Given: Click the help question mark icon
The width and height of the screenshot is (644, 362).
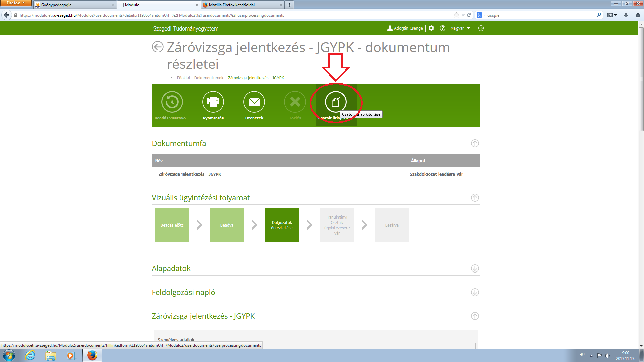Looking at the screenshot, I should click(443, 28).
